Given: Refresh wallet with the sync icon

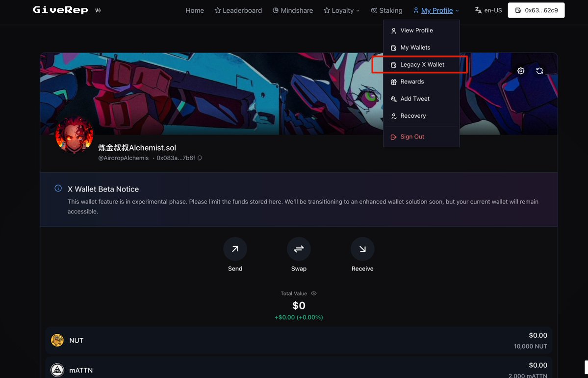Looking at the screenshot, I should click(x=539, y=71).
